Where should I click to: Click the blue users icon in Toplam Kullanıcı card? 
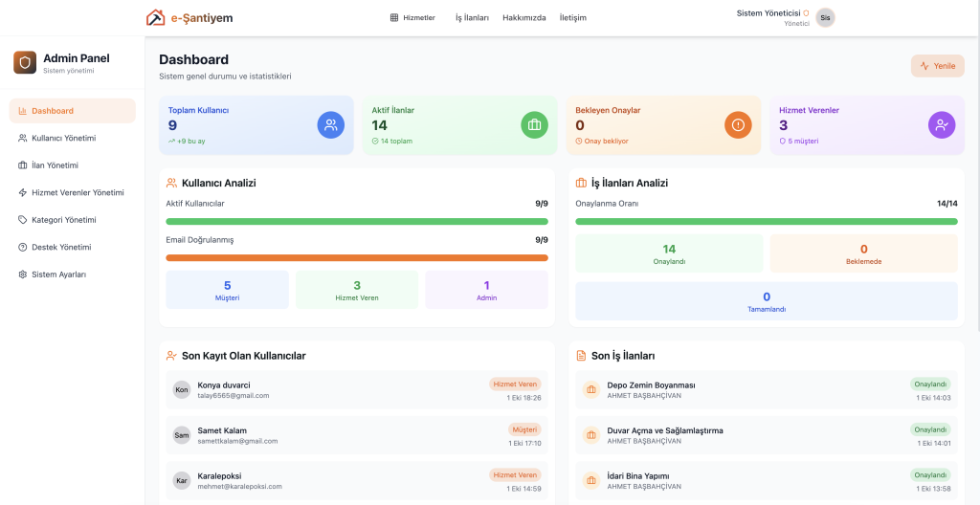pyautogui.click(x=331, y=124)
